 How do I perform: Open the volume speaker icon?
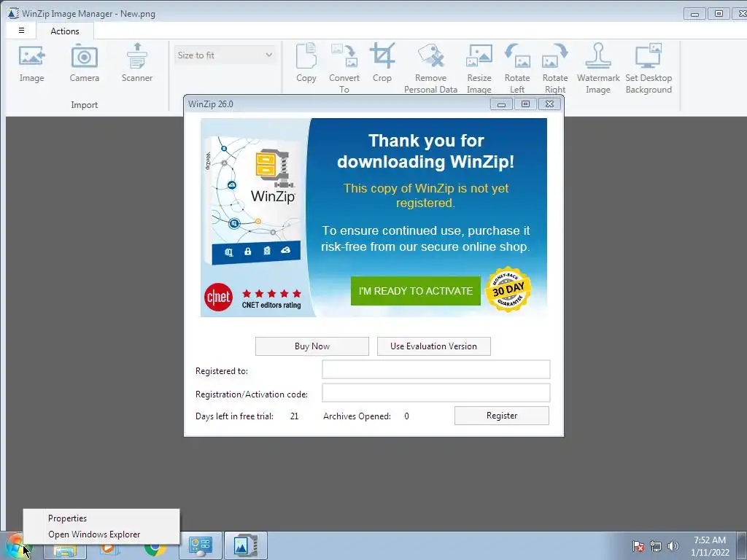673,546
